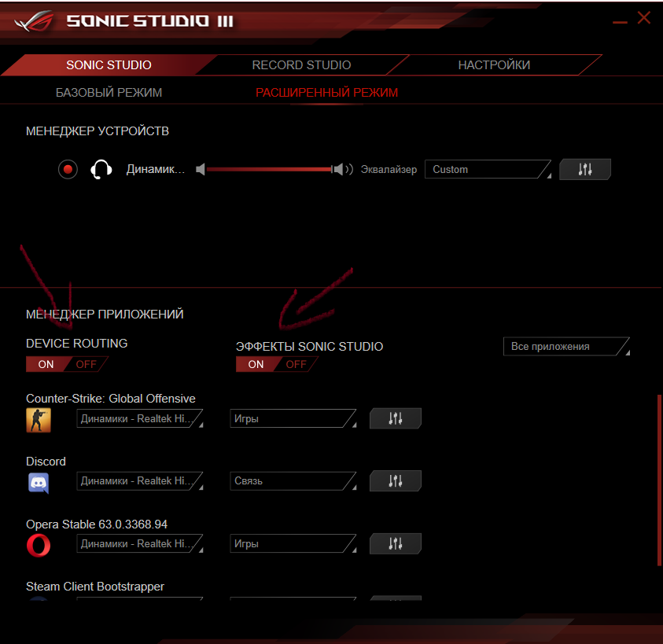Click the Эквалайзер label
The image size is (663, 644).
coord(389,170)
